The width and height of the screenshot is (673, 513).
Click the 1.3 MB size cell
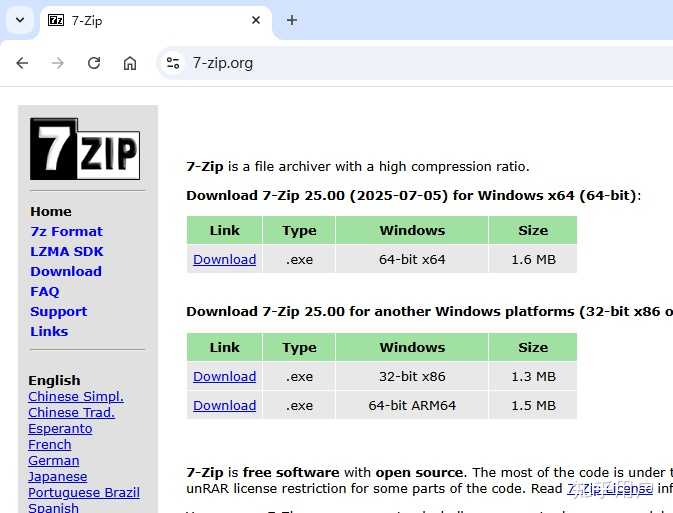click(533, 376)
